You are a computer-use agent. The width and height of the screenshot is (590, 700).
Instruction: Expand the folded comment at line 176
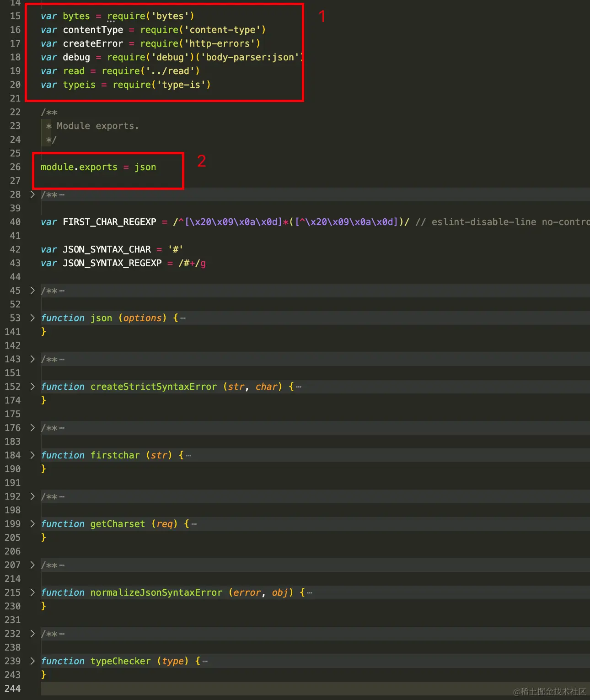click(32, 428)
